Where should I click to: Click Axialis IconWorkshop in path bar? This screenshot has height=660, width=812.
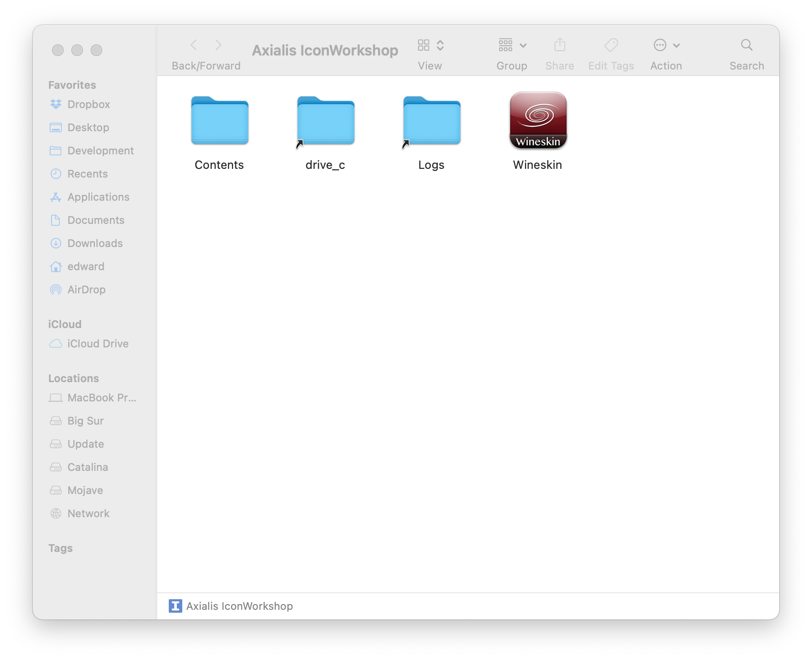click(231, 606)
